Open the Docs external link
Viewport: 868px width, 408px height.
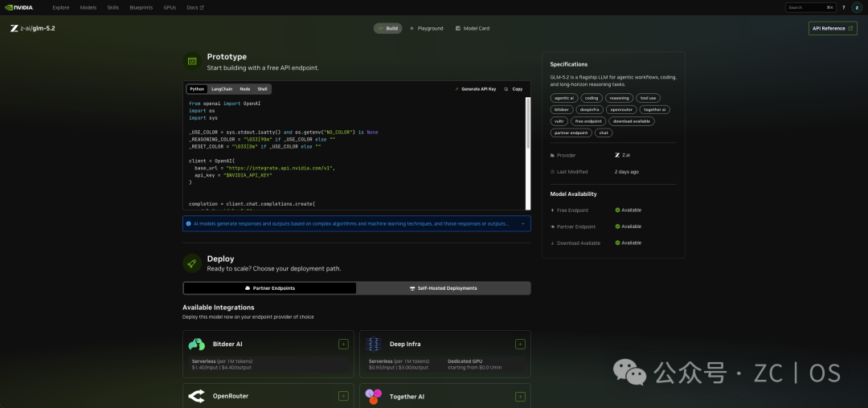[x=194, y=8]
